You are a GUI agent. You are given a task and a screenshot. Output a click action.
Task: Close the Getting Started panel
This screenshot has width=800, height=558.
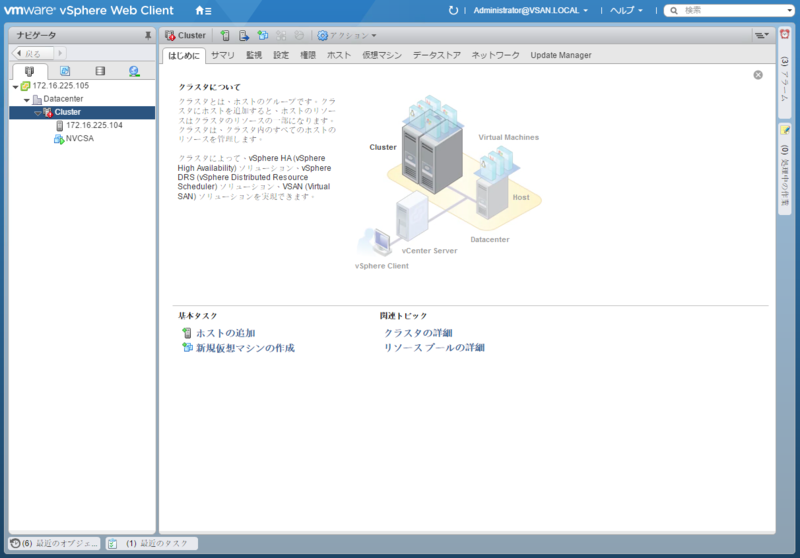coord(758,75)
